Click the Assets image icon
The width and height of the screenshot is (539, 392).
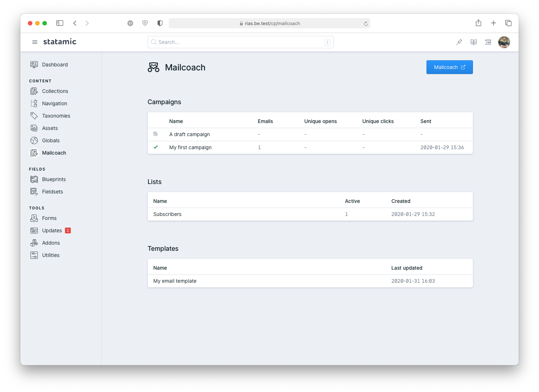(34, 128)
